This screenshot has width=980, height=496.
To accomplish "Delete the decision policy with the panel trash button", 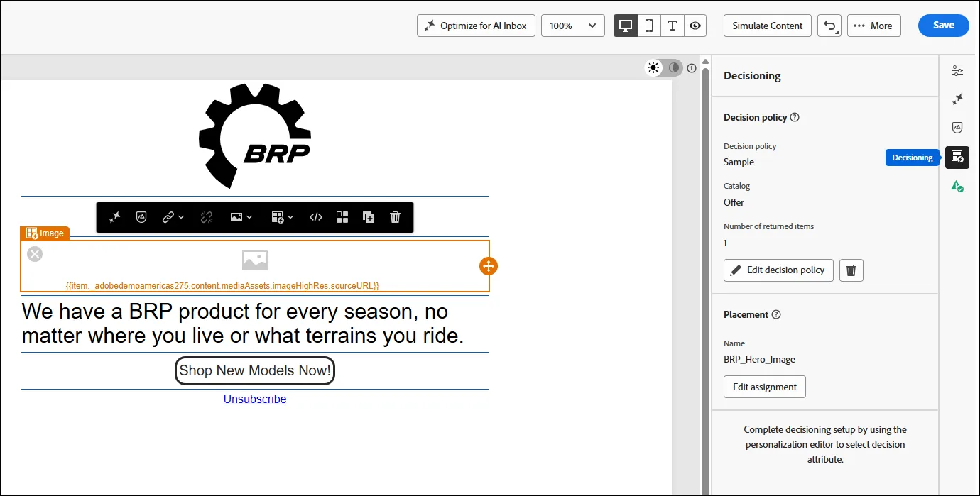I will tap(851, 270).
